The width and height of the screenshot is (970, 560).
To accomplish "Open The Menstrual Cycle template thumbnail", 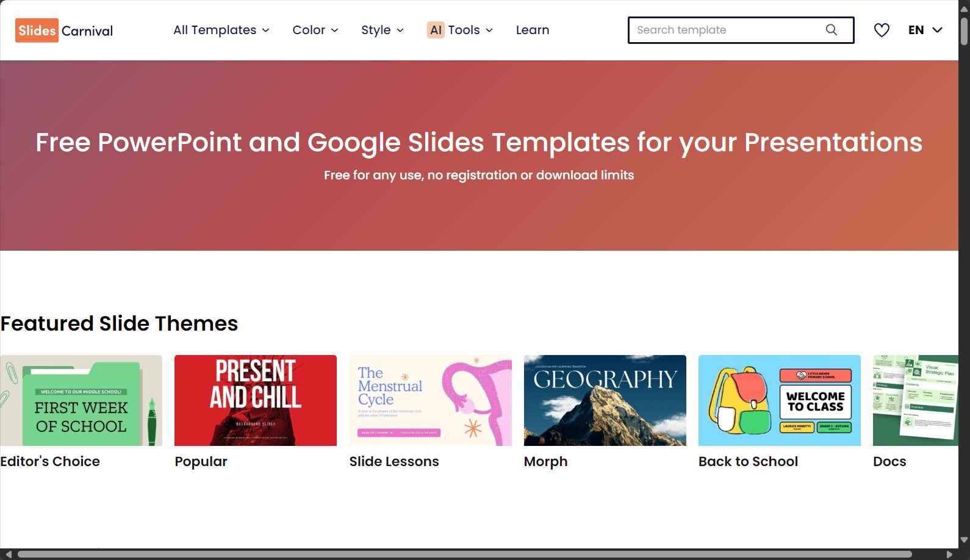I will point(430,400).
